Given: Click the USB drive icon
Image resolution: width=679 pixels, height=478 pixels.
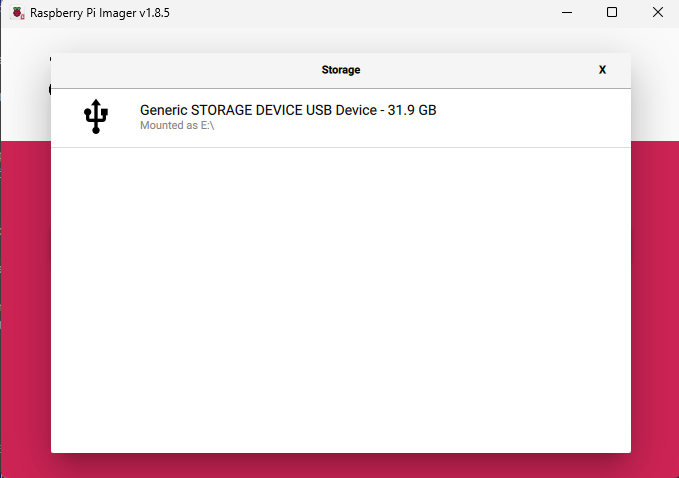Looking at the screenshot, I should [x=96, y=117].
